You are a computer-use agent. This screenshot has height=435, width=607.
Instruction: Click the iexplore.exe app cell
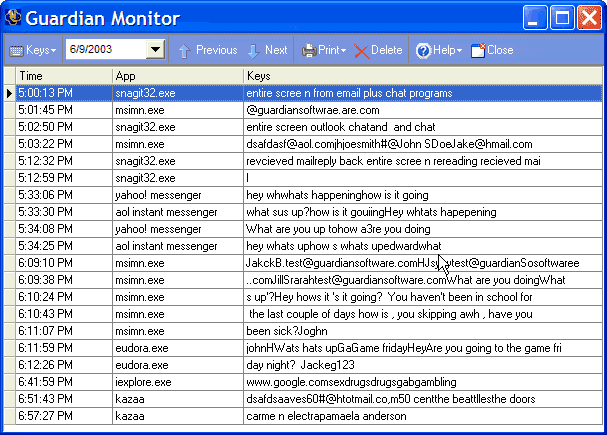click(x=178, y=382)
